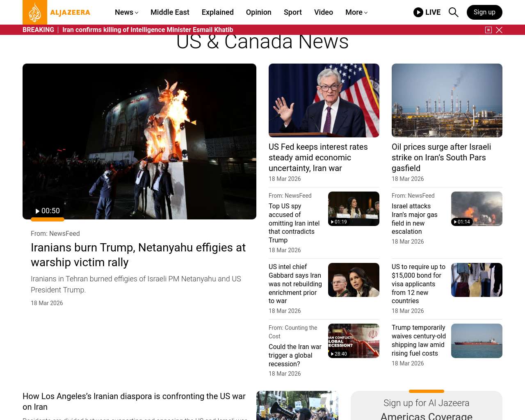Open Israel attacks Iran's major gas field headline
This screenshot has width=525, height=420.
pyautogui.click(x=415, y=219)
